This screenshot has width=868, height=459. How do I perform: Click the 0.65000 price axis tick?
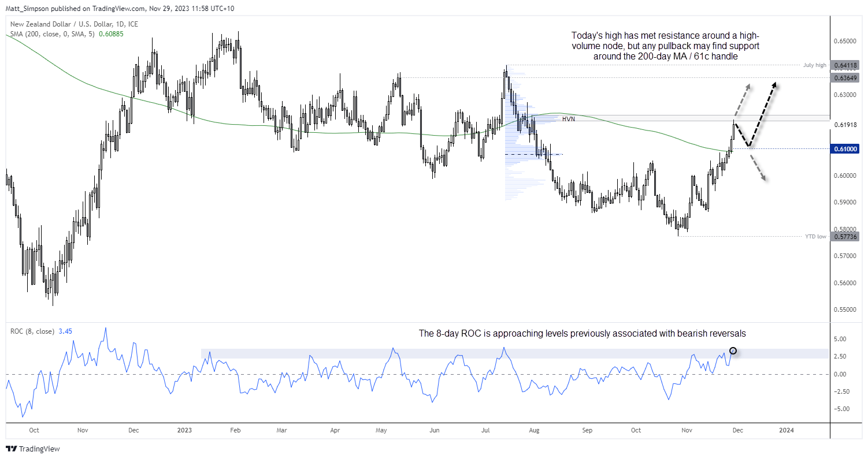(845, 42)
